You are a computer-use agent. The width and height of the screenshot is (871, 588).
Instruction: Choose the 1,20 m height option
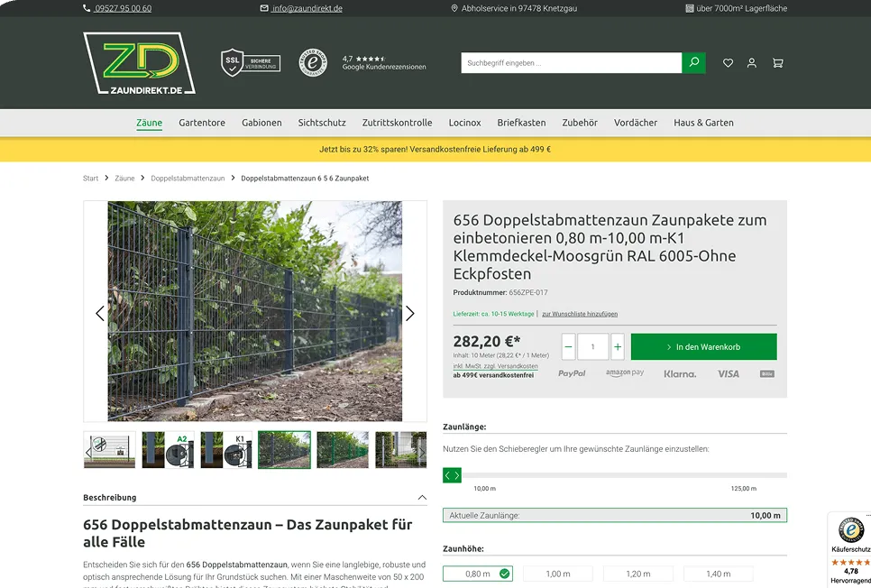click(638, 574)
